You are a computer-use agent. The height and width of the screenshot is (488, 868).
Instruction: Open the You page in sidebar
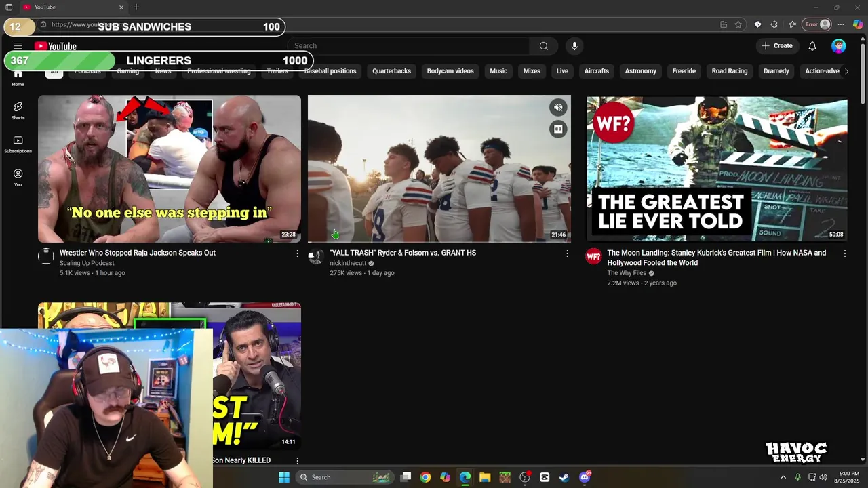click(18, 178)
